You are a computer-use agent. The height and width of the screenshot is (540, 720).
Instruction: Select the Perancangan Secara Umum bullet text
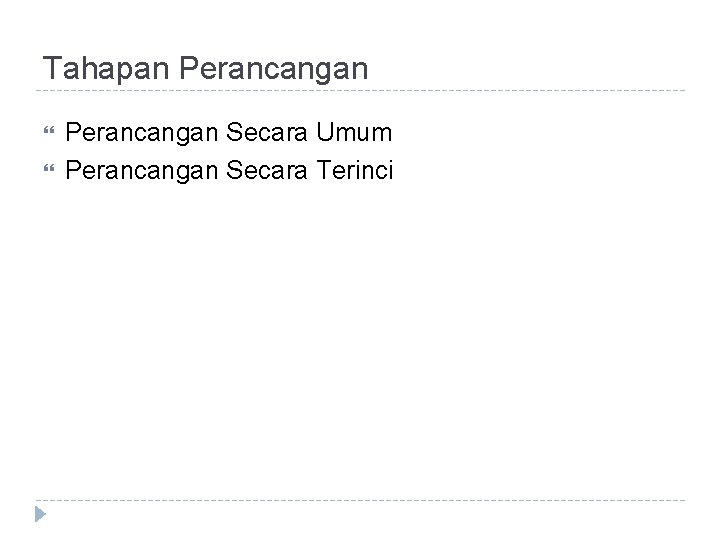pos(229,134)
